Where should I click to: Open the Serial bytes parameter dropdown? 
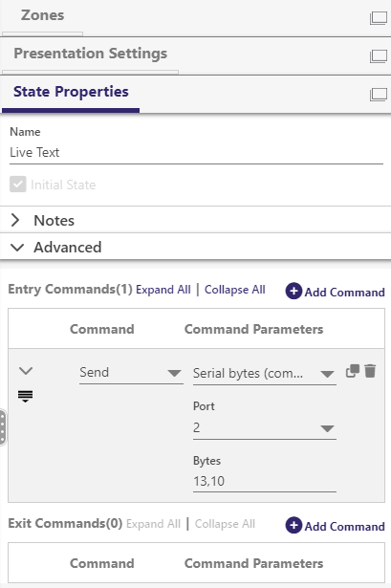[x=264, y=374]
